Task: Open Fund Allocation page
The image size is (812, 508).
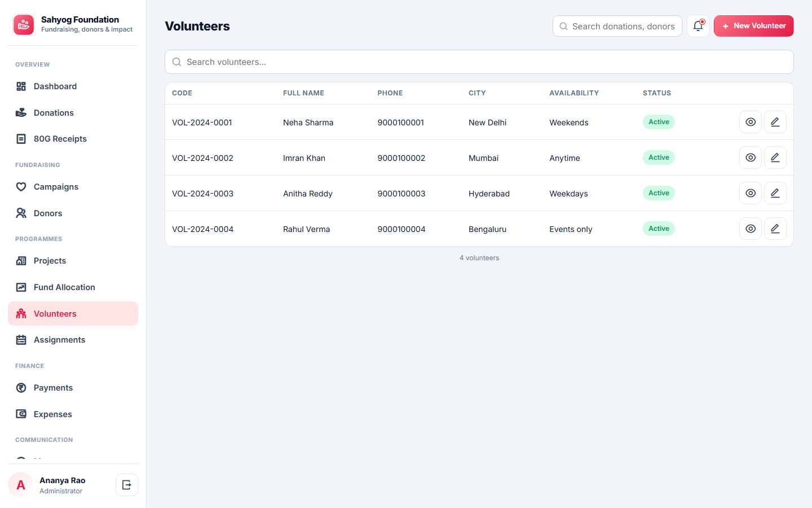Action: point(73,287)
